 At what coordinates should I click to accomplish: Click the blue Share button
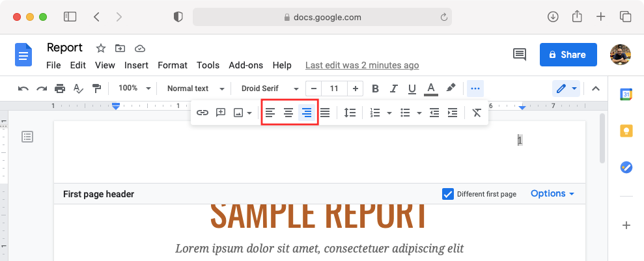tap(568, 55)
